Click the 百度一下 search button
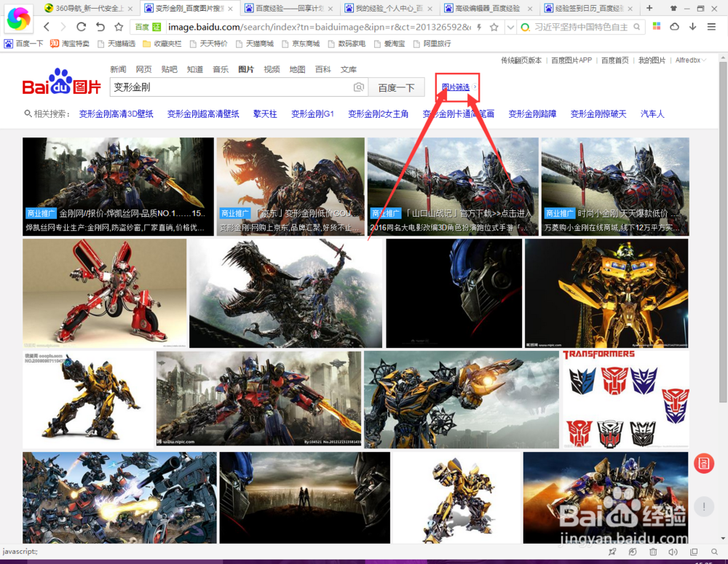Screen dimensions: 728x564 point(396,87)
